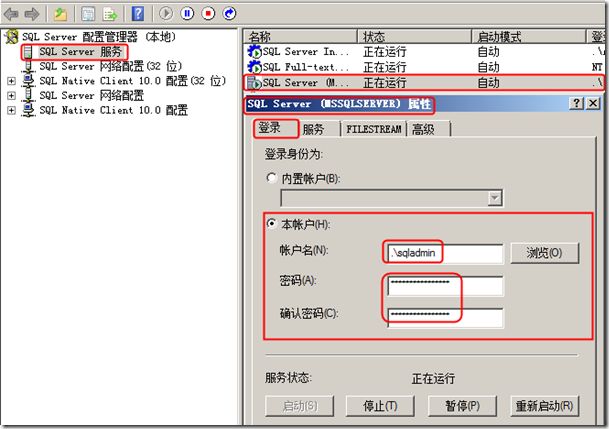This screenshot has height=429, width=609.
Task: Click the SQL Server (M... service row icon
Action: tap(254, 83)
